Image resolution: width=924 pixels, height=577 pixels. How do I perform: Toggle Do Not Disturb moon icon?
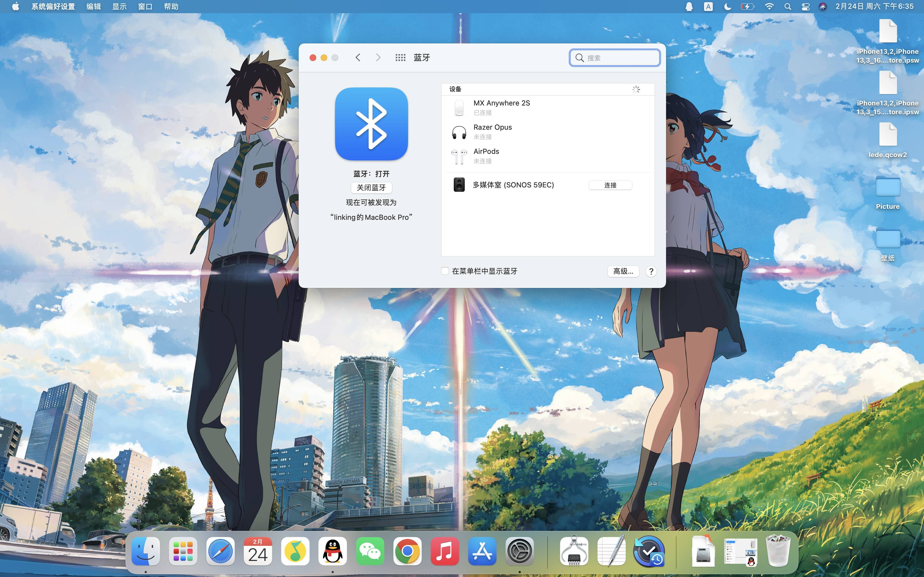click(x=727, y=7)
